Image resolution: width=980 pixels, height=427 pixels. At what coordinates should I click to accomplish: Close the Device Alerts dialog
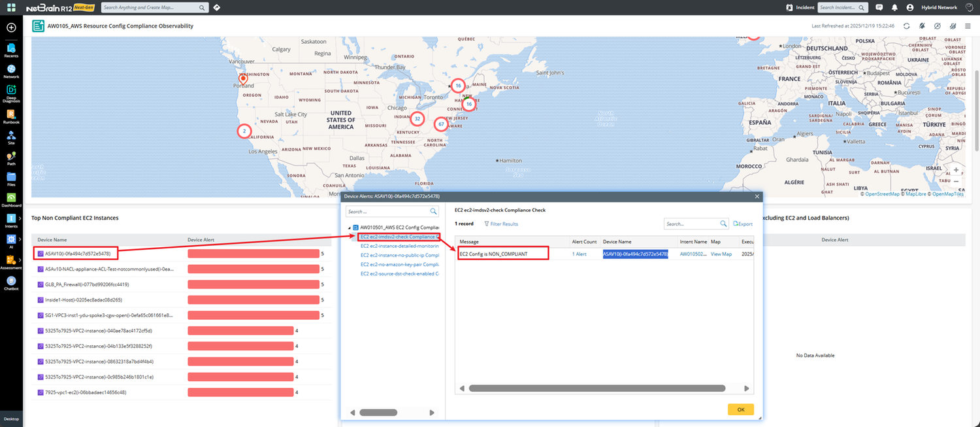click(757, 196)
